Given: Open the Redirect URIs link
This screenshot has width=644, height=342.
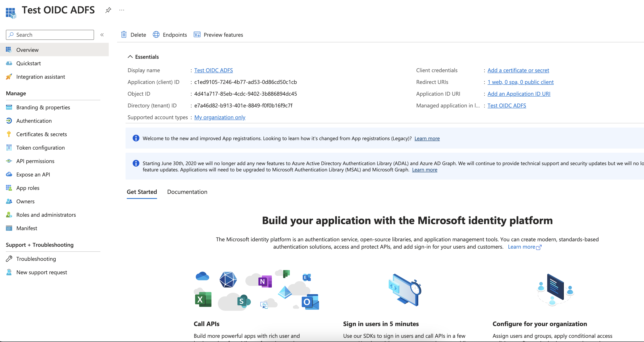Looking at the screenshot, I should coord(520,82).
